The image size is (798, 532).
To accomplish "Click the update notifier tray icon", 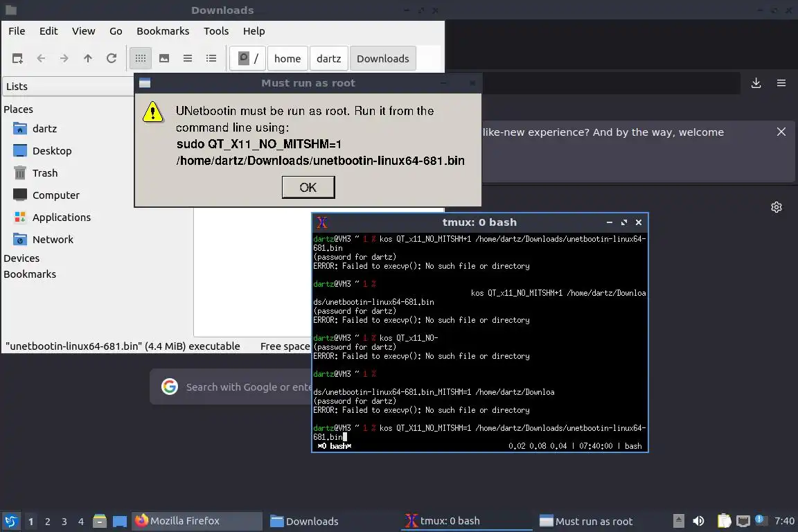I will point(759,520).
